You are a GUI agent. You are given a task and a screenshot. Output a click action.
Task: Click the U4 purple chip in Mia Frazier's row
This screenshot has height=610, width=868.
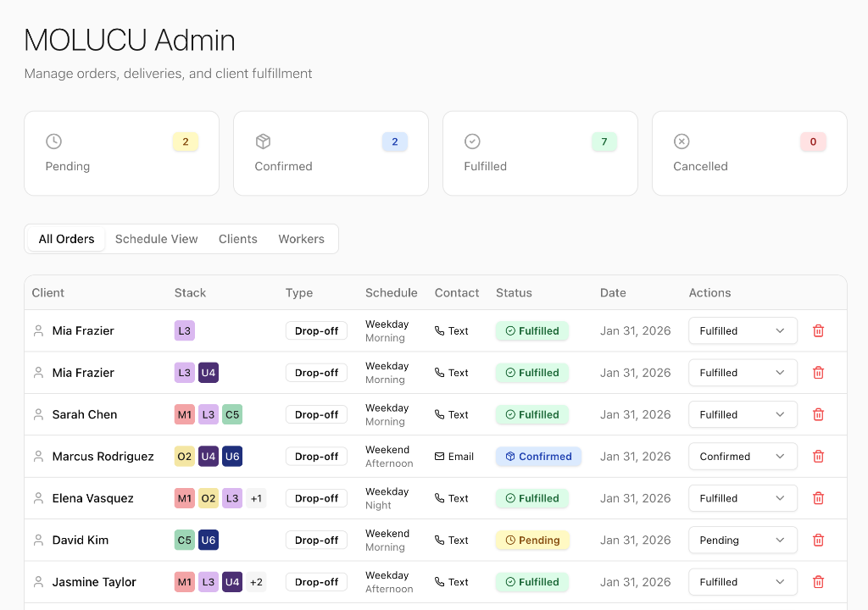pyautogui.click(x=209, y=373)
